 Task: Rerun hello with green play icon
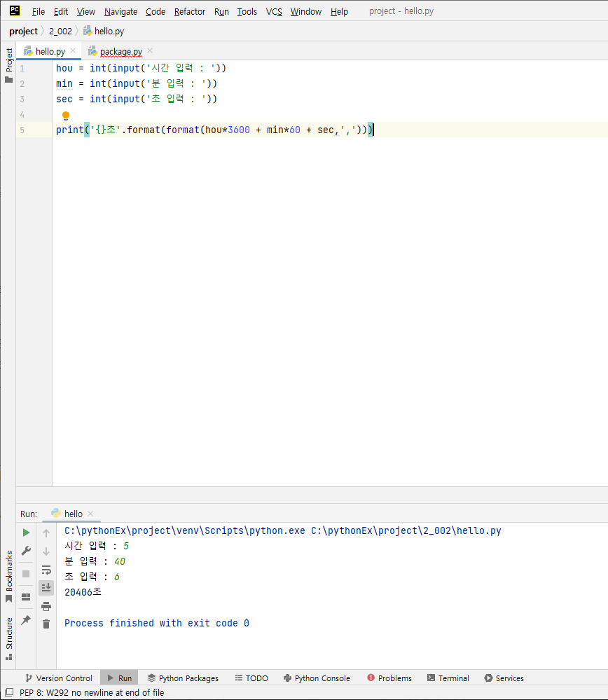click(x=27, y=533)
